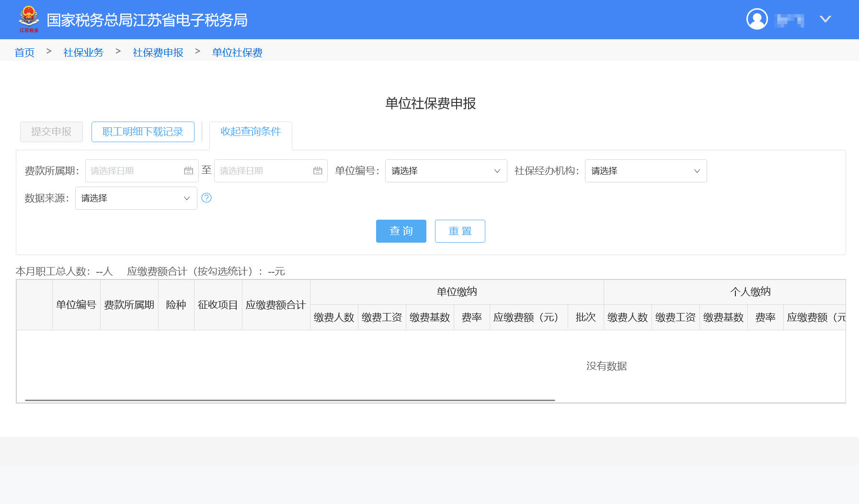The height and width of the screenshot is (504, 859).
Task: Open the 社保业务 breadcrumb link
Action: point(83,52)
